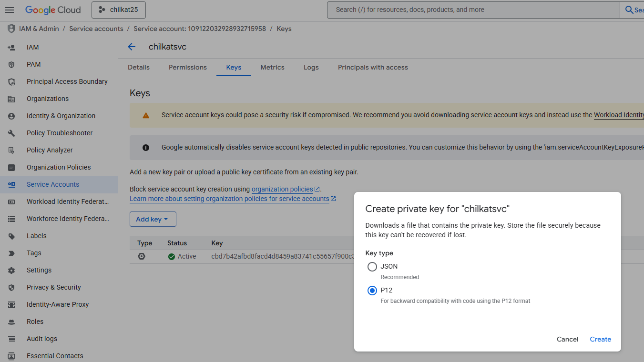Click the IAM sidebar icon
644x362 pixels.
point(11,47)
